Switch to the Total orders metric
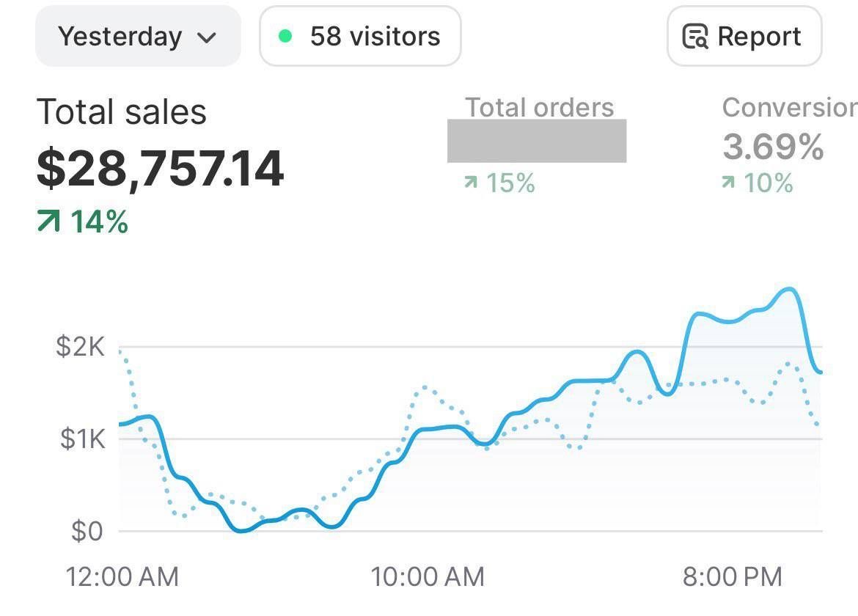 [x=539, y=108]
